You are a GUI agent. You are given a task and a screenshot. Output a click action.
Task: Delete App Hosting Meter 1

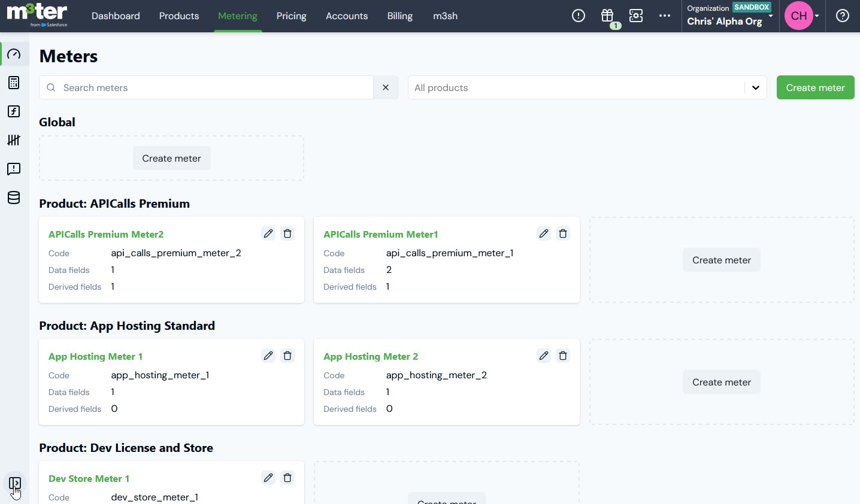pyautogui.click(x=287, y=356)
